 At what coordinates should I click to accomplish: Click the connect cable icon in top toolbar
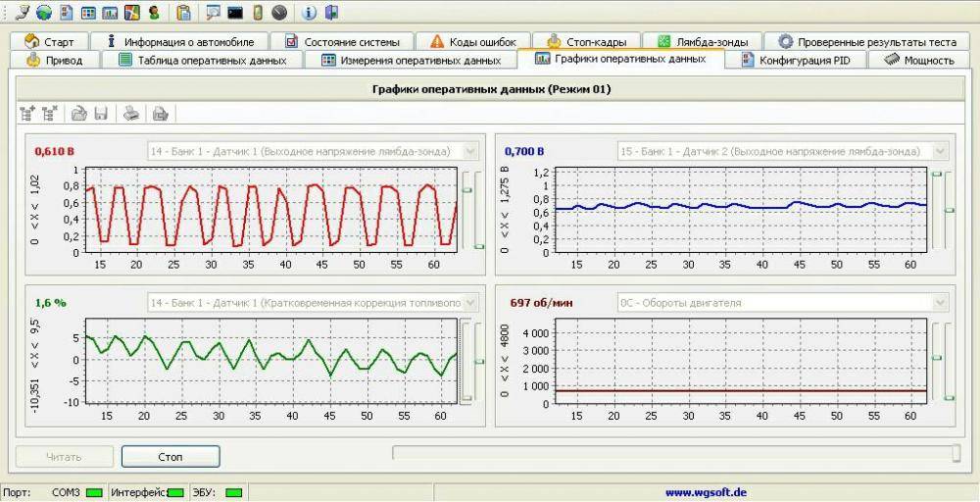pyautogui.click(x=23, y=13)
